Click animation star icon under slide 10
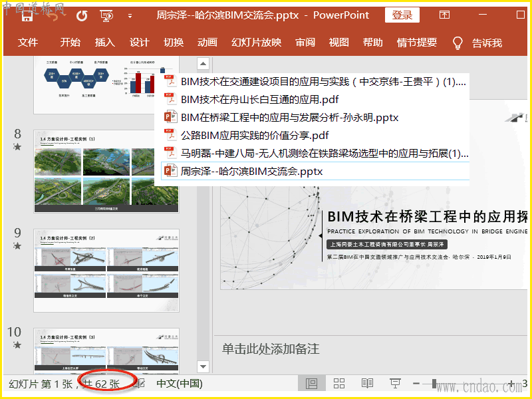 coord(17,345)
